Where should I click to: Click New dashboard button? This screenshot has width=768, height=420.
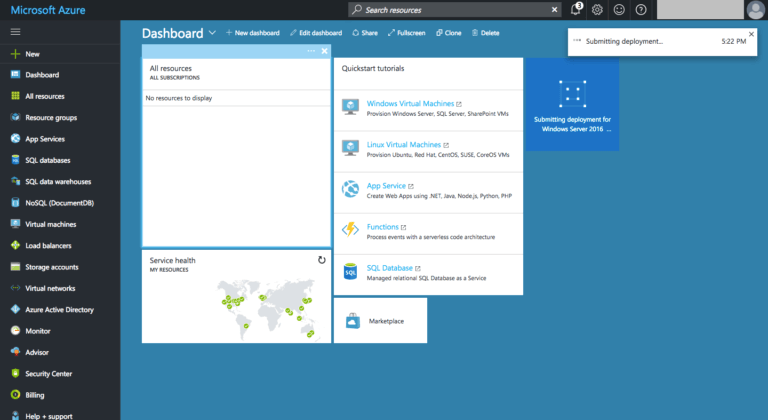tap(253, 33)
